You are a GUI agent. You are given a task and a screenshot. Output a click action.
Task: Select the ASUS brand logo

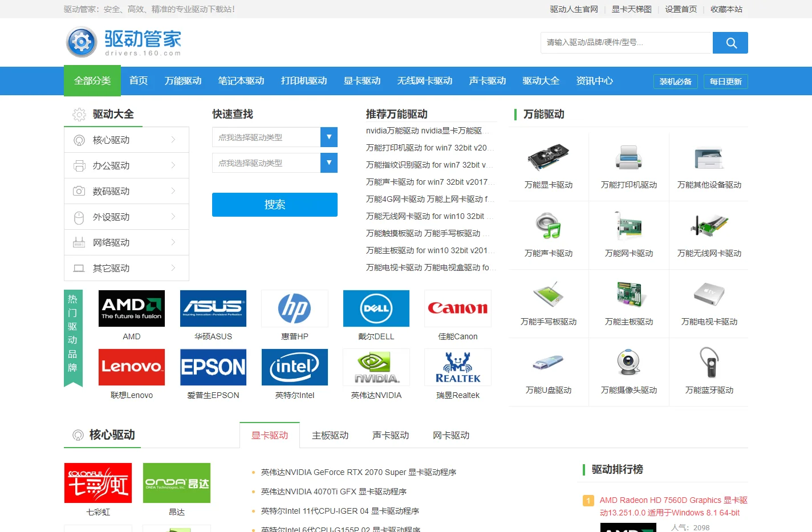coord(213,308)
